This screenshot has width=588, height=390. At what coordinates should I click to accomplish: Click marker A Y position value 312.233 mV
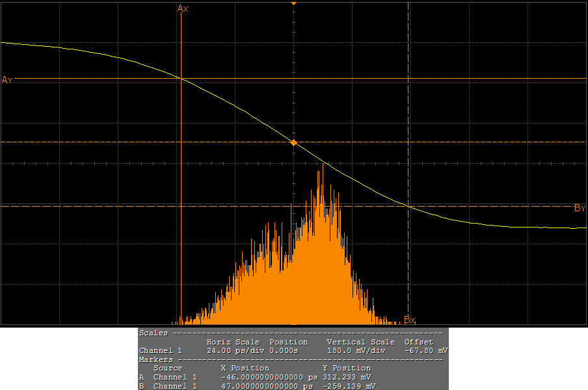(x=347, y=377)
